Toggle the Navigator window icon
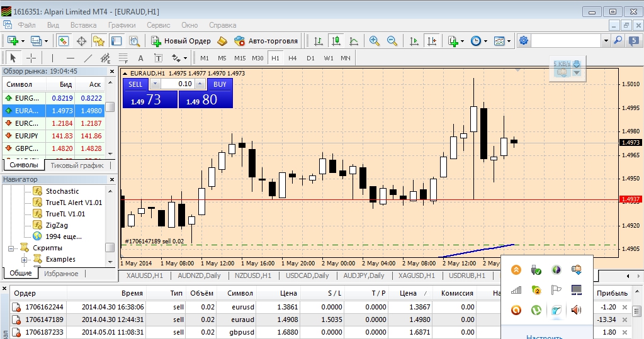The width and height of the screenshot is (644, 339). coord(99,41)
